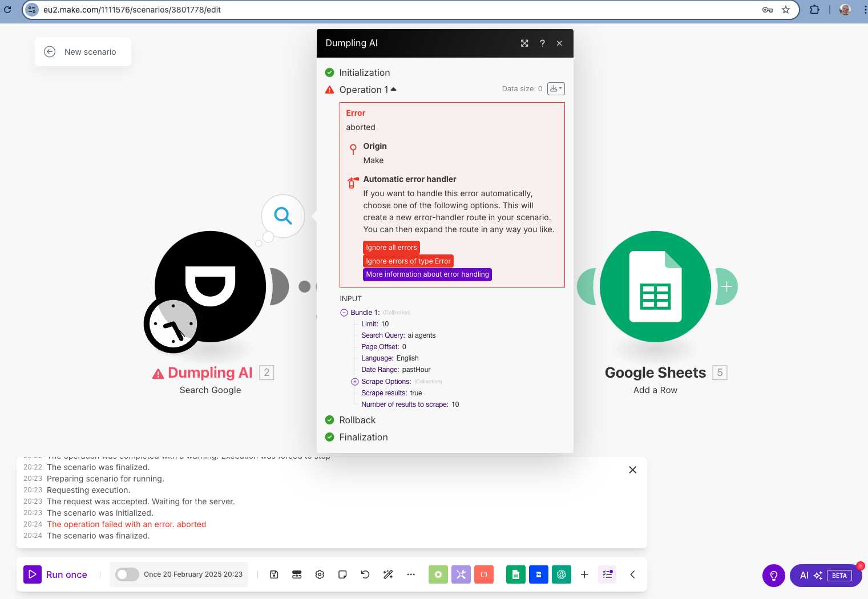Open the browser extensions puzzle icon

[x=814, y=10]
